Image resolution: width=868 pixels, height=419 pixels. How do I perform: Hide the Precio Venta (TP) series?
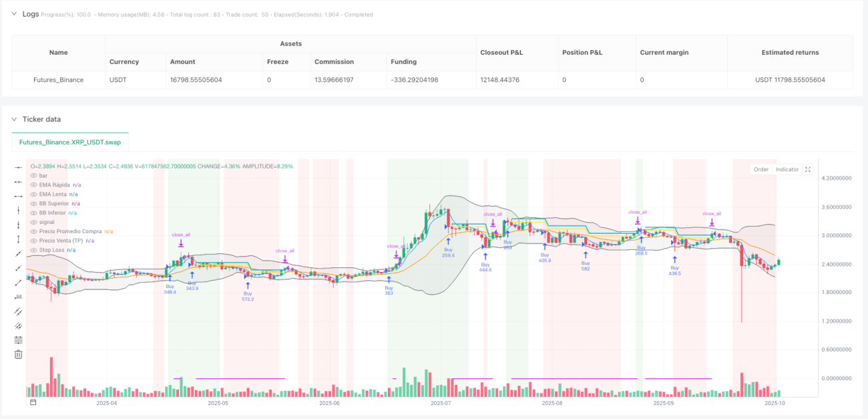[x=34, y=241]
